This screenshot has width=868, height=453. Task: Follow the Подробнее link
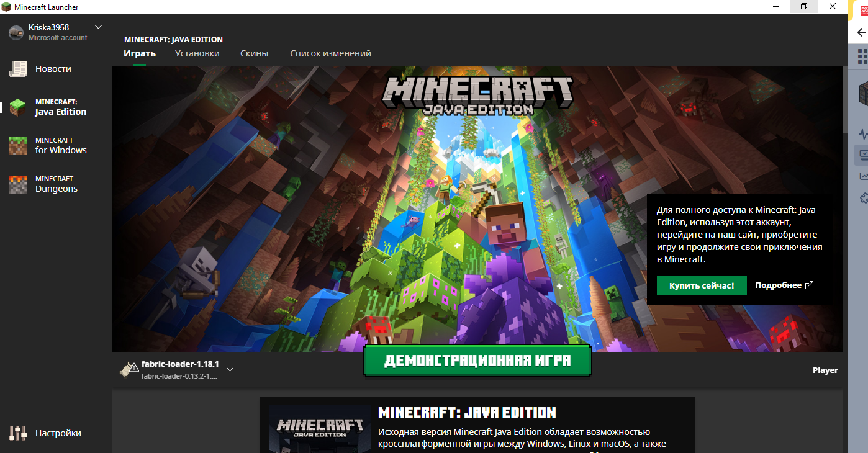779,285
